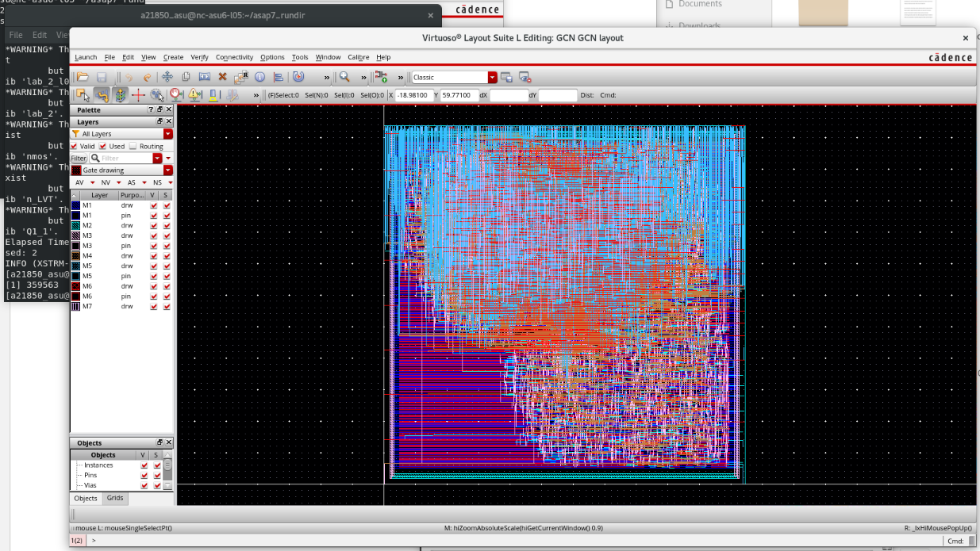
Task: Click the Zoom magnifier icon
Action: click(344, 77)
